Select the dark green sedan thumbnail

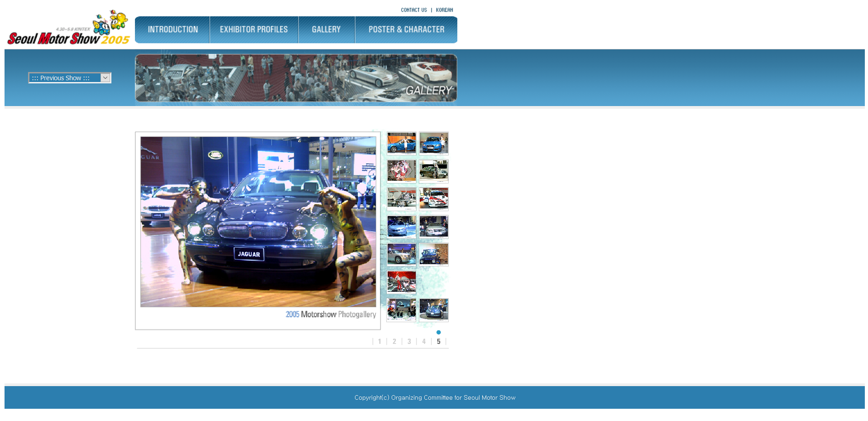pos(434,171)
